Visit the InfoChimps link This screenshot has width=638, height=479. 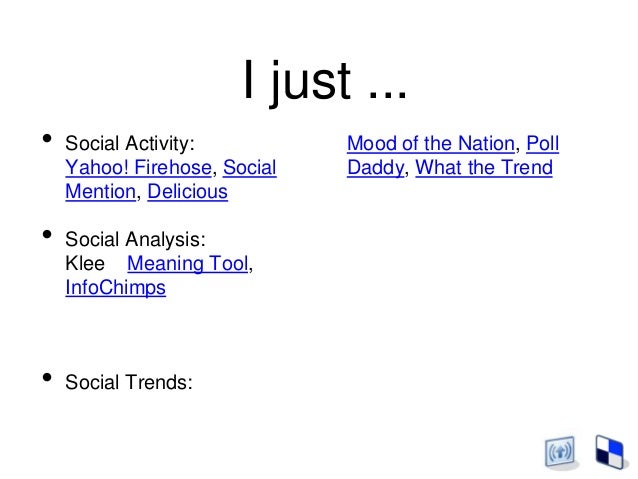pos(115,288)
